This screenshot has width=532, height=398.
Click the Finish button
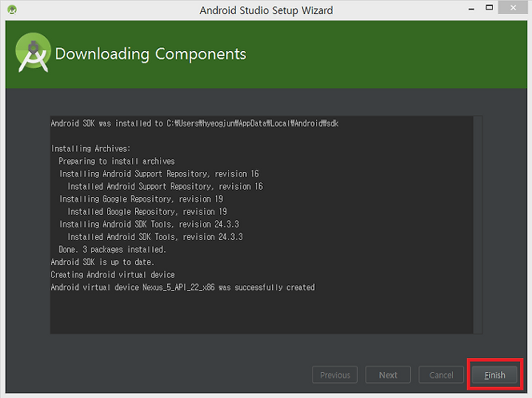(494, 375)
